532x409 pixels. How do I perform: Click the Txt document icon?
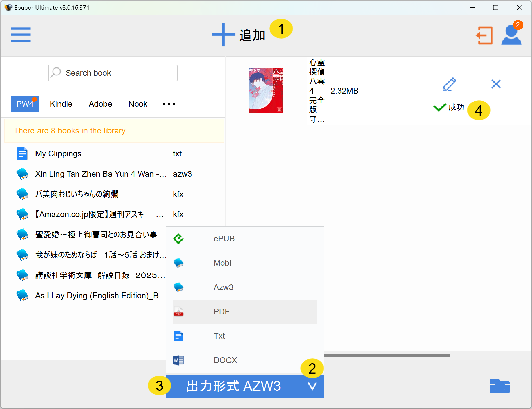tap(178, 336)
